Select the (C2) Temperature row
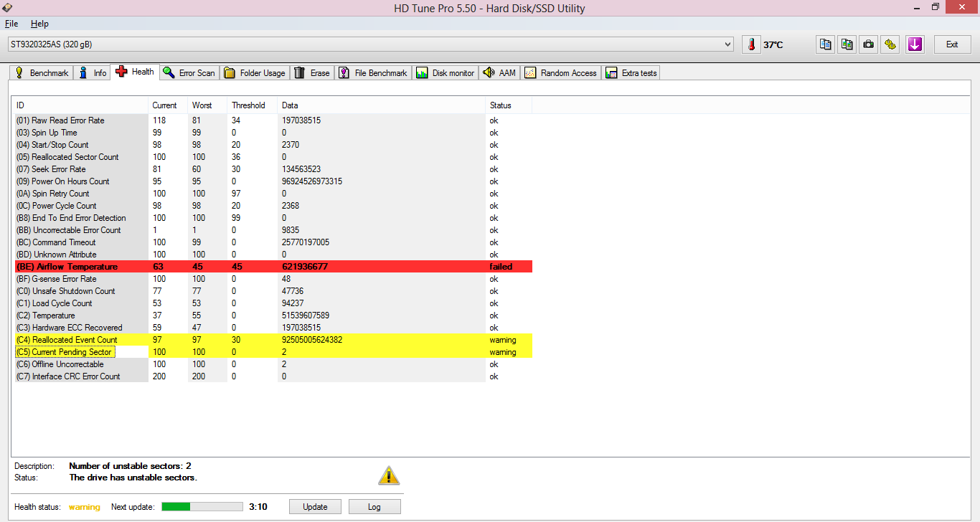Screen dimensions: 980x522 [273, 315]
